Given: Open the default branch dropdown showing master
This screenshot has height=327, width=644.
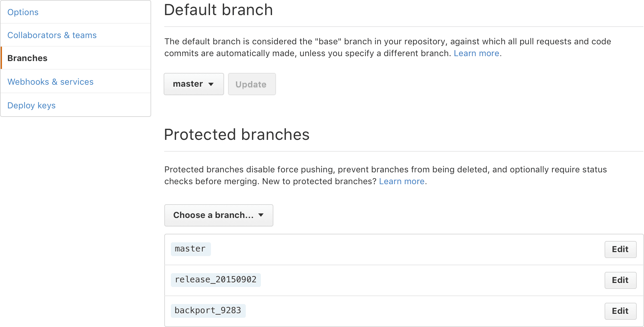Looking at the screenshot, I should (x=194, y=84).
